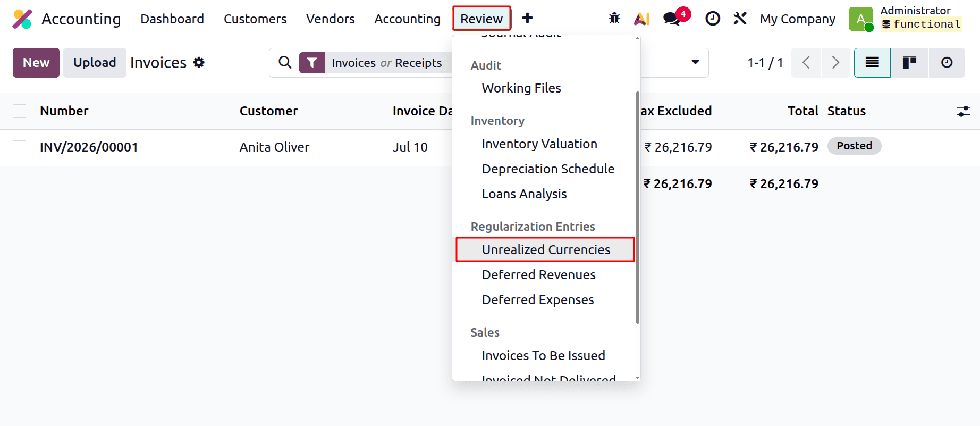This screenshot has width=980, height=426.
Task: Click the Administrator avatar icon
Action: [861, 19]
